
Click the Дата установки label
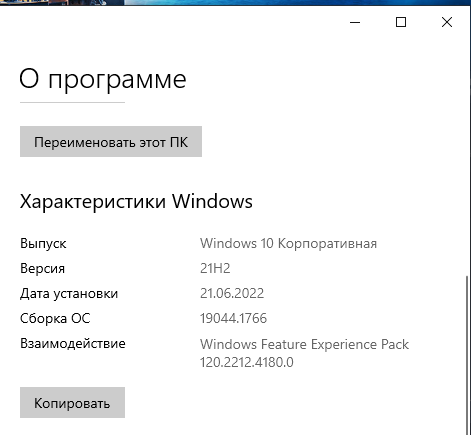click(x=69, y=293)
